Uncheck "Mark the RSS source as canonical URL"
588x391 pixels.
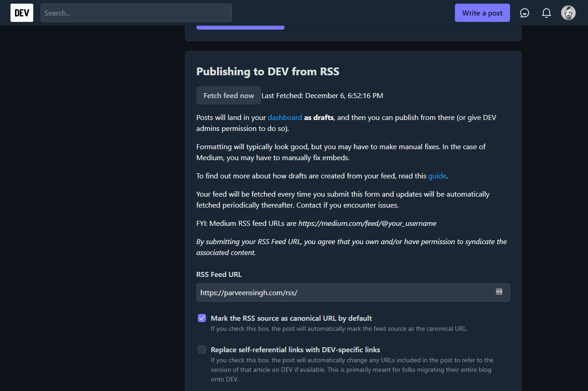(x=201, y=318)
